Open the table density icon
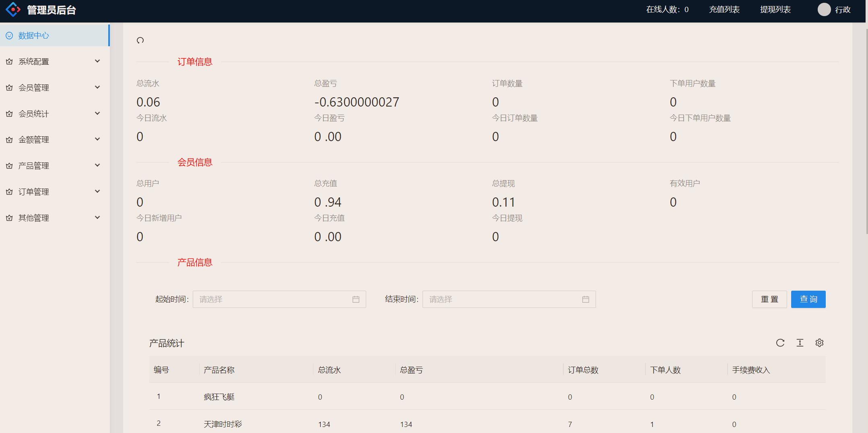The height and width of the screenshot is (433, 868). 800,343
